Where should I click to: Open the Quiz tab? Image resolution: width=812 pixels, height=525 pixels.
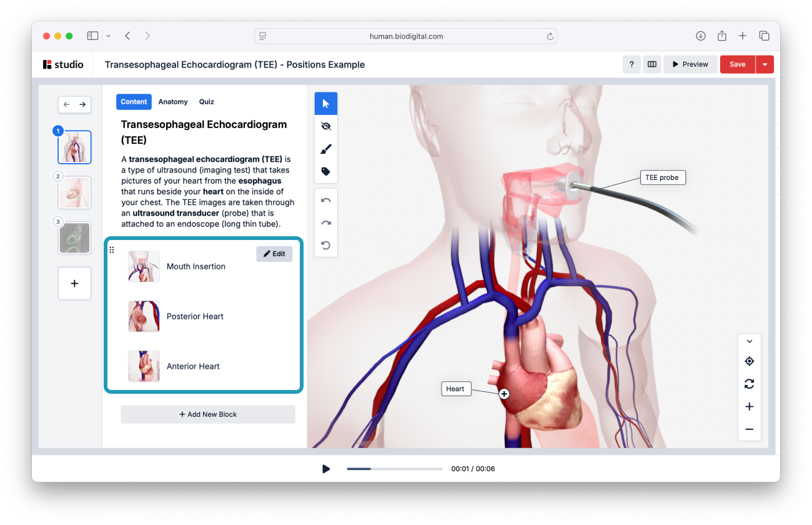click(x=206, y=102)
